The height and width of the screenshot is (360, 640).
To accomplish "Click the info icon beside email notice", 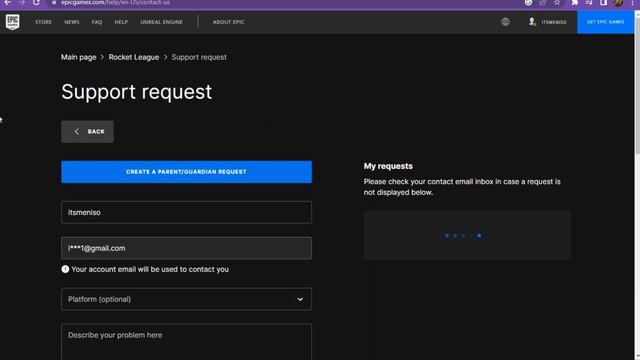I will click(65, 269).
